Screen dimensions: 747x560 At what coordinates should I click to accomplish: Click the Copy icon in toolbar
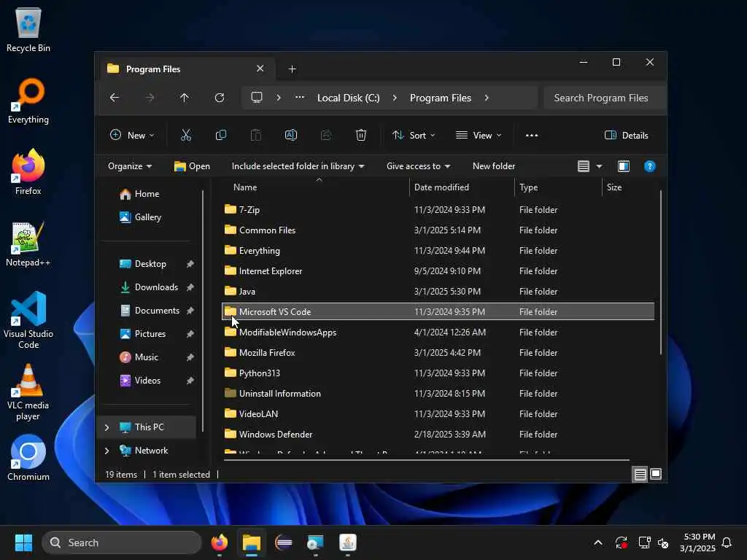click(220, 135)
